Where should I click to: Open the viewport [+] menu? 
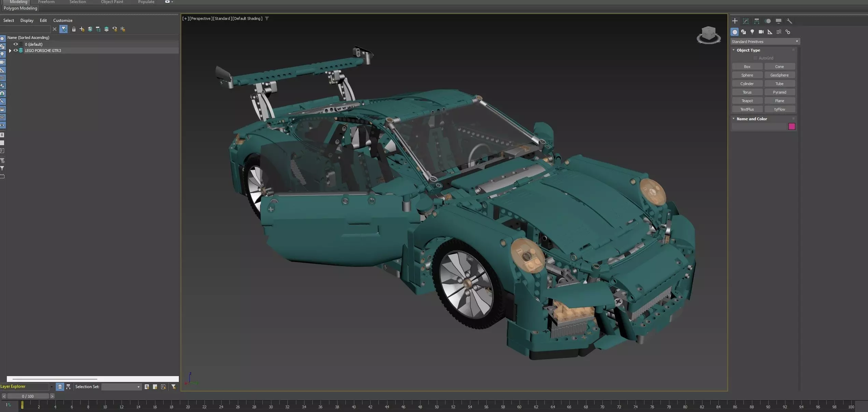click(x=185, y=18)
